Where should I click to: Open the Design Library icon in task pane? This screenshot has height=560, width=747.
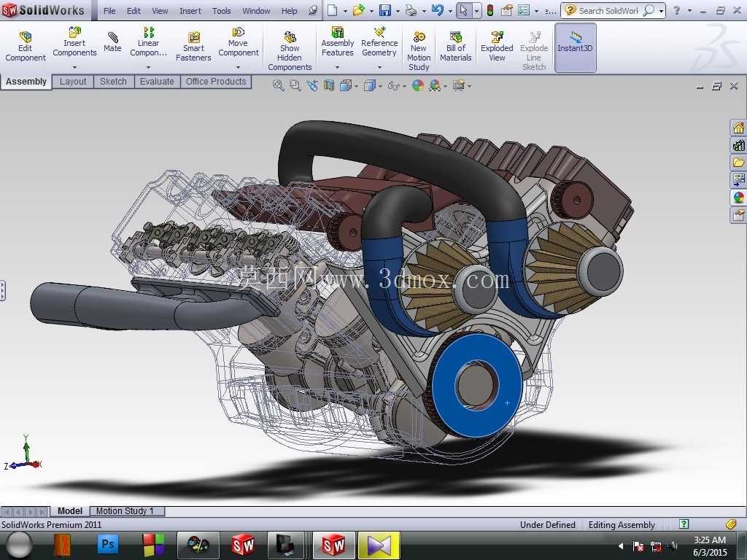coord(738,145)
